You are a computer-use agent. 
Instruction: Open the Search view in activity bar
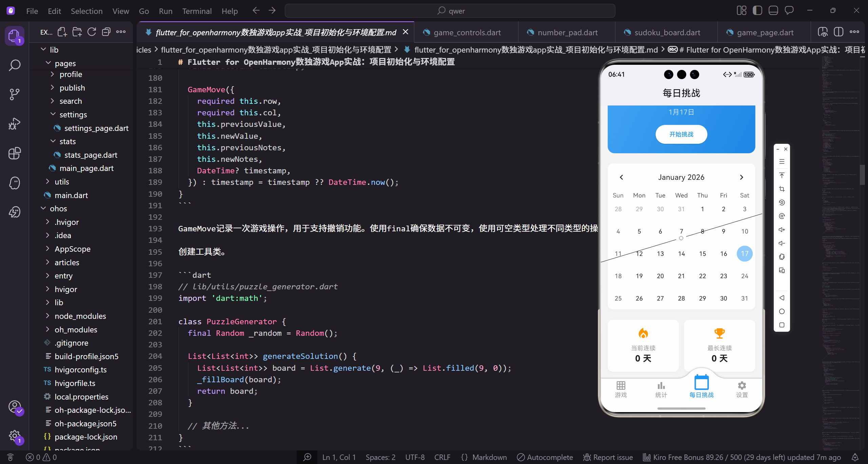(14, 65)
